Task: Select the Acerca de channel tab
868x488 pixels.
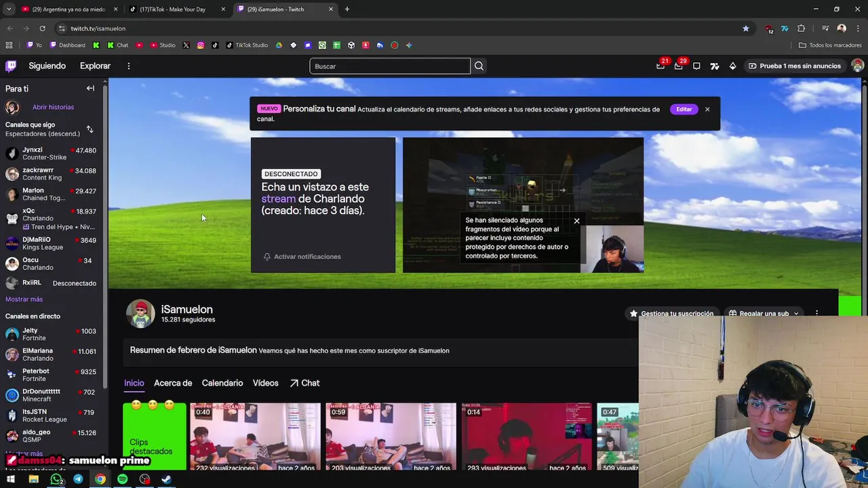Action: pyautogui.click(x=173, y=383)
